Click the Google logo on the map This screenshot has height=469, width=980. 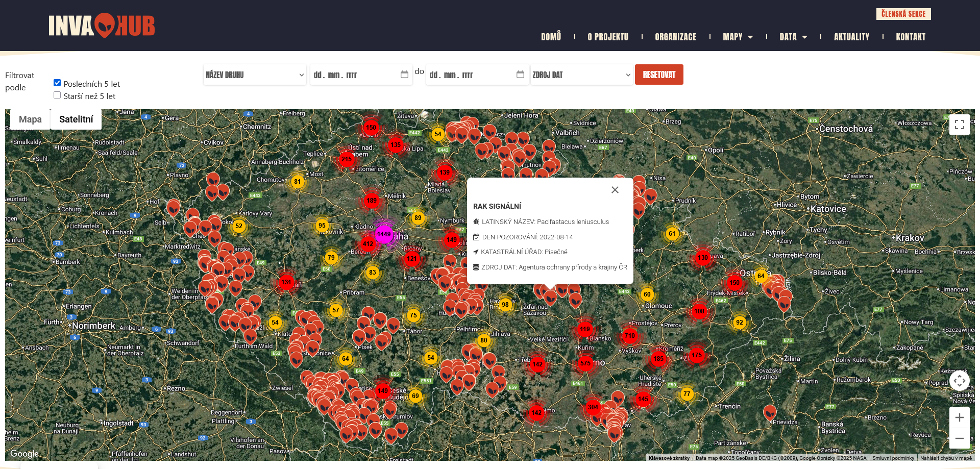pyautogui.click(x=24, y=453)
